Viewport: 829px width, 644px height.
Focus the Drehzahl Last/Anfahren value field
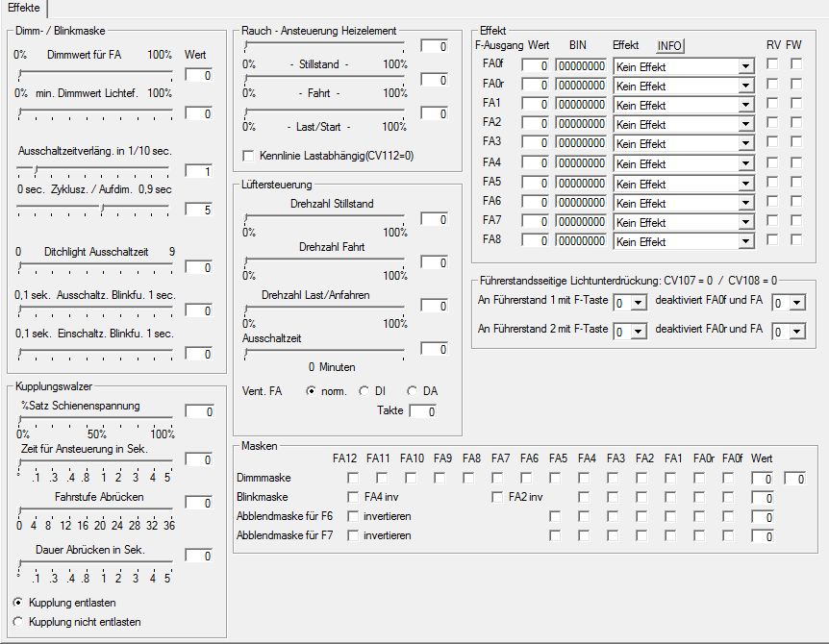434,306
